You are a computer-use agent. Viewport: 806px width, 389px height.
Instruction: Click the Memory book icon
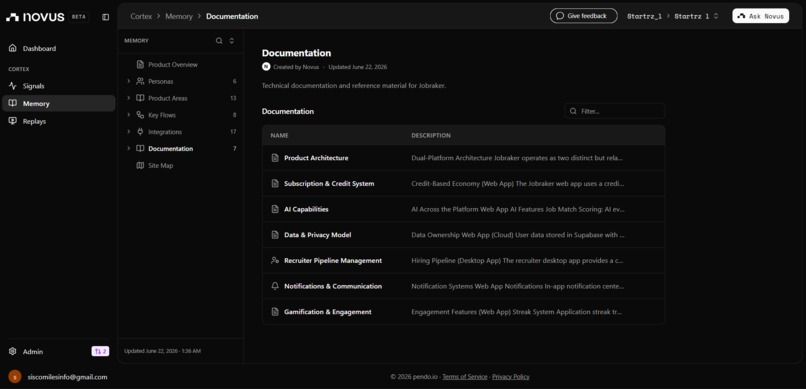13,103
